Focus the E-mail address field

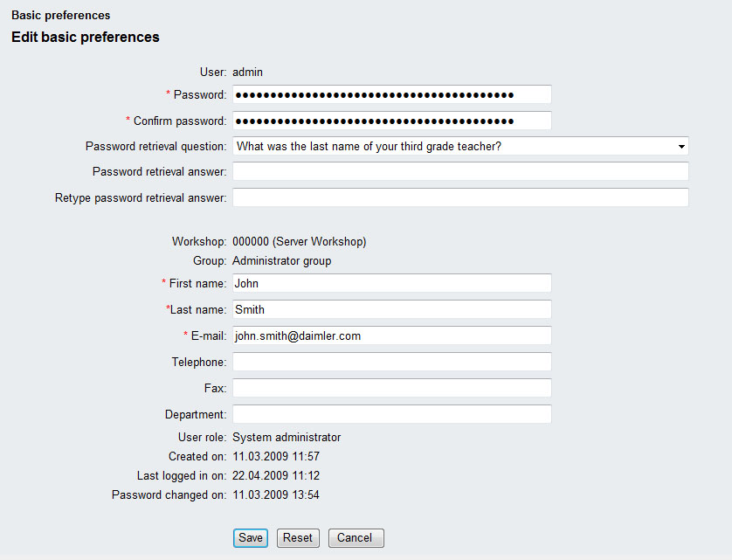(391, 335)
